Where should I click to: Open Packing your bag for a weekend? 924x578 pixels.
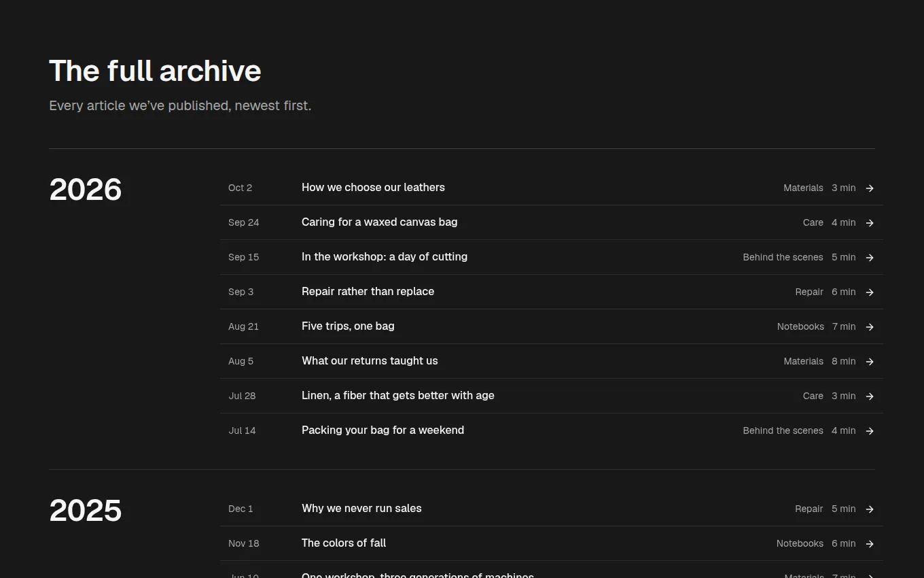tap(383, 430)
